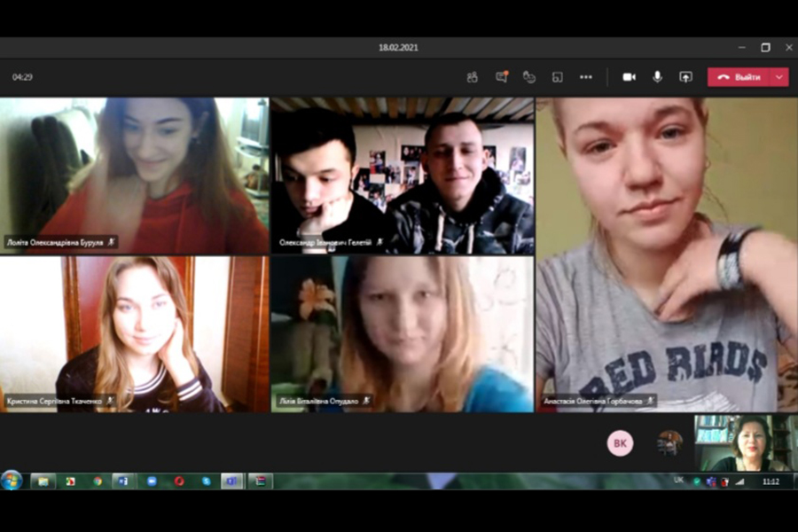798x532 pixels.
Task: Select video tile of Лоліта Олександрівна Буруля
Action: pyautogui.click(x=135, y=176)
